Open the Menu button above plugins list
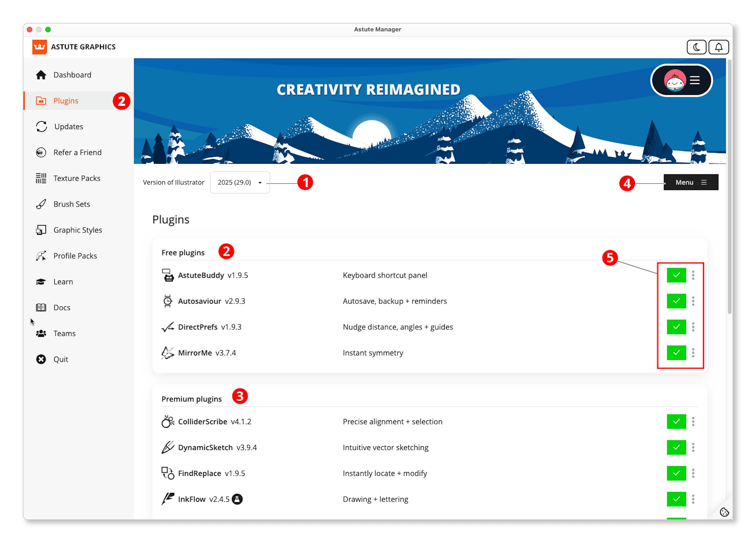Viewport: 756px width, 543px height. 691,182
